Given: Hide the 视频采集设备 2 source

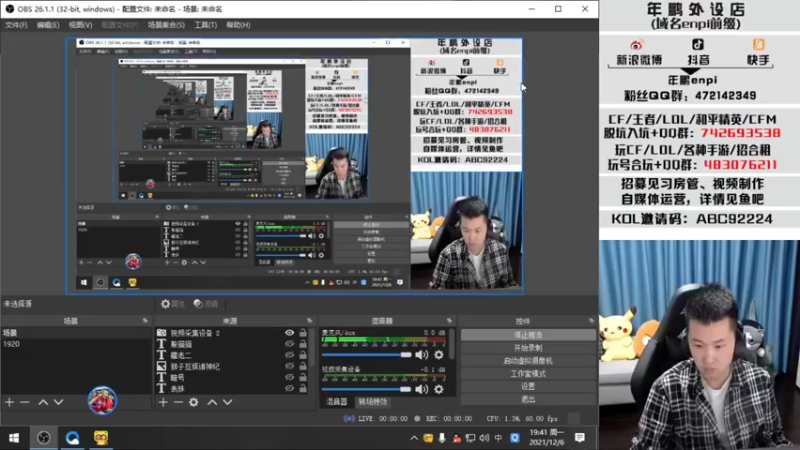Looking at the screenshot, I should [x=289, y=333].
